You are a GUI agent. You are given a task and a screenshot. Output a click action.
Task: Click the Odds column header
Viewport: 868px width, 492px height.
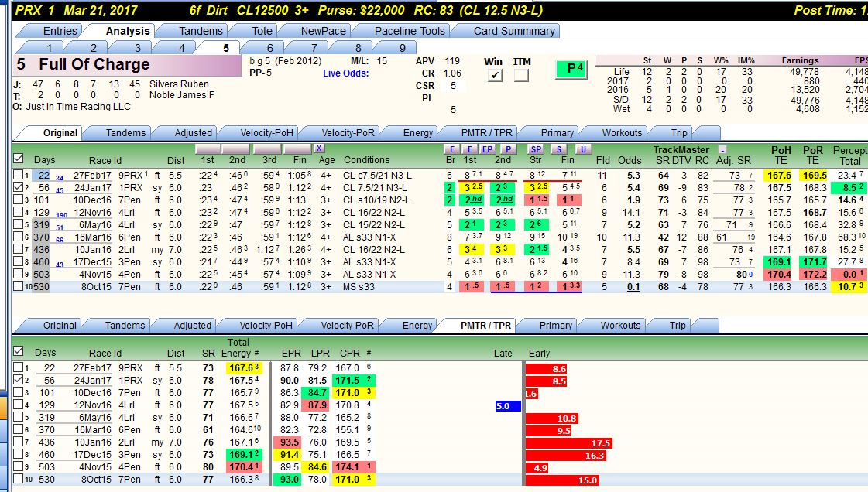(630, 160)
